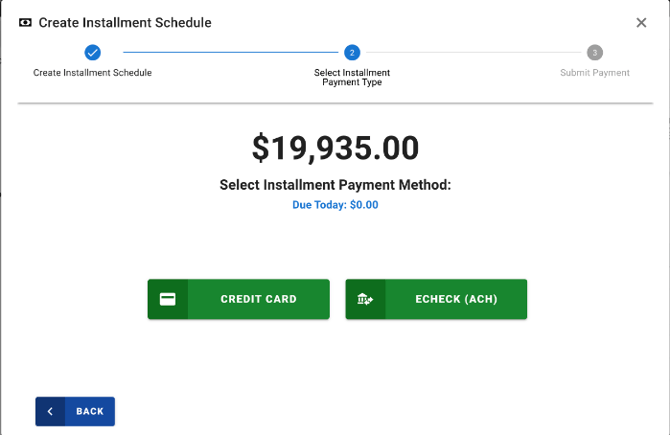Viewport: 670px width, 435px height.
Task: Click the bank icon on the eCheck button
Action: pos(365,299)
